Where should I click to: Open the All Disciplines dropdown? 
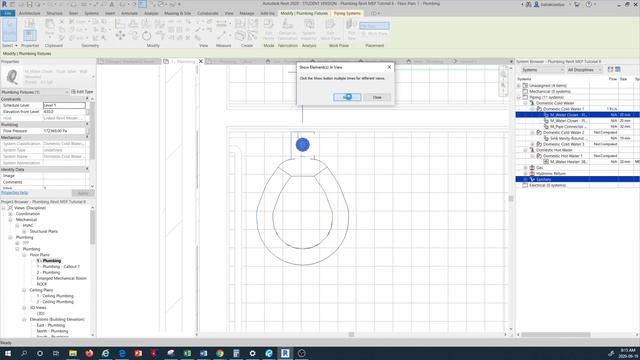(584, 70)
